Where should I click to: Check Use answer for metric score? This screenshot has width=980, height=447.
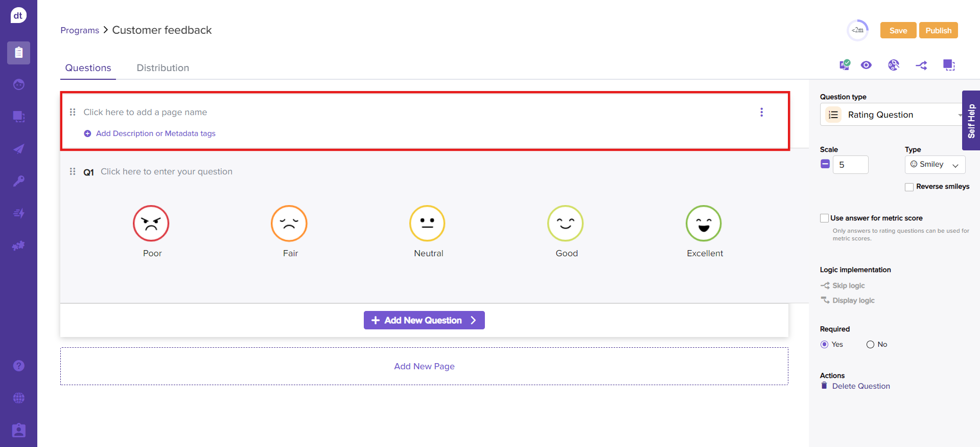point(824,218)
